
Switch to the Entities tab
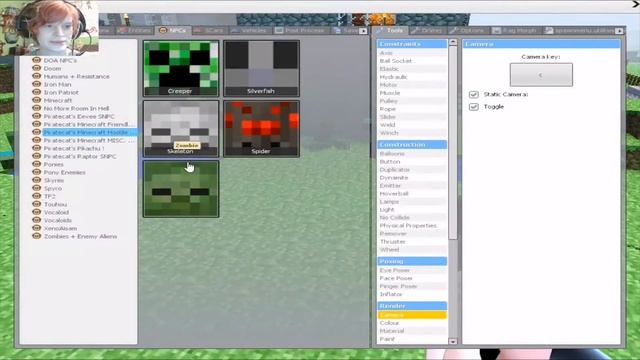[x=135, y=31]
